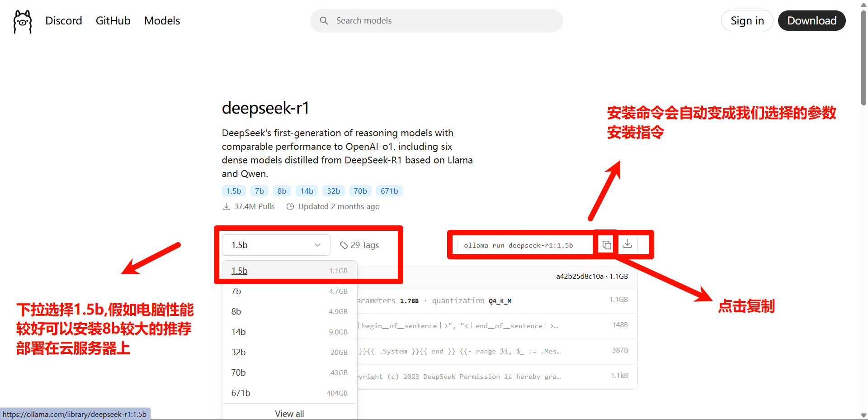The height and width of the screenshot is (420, 868).
Task: Click View all in dropdown
Action: coord(289,414)
